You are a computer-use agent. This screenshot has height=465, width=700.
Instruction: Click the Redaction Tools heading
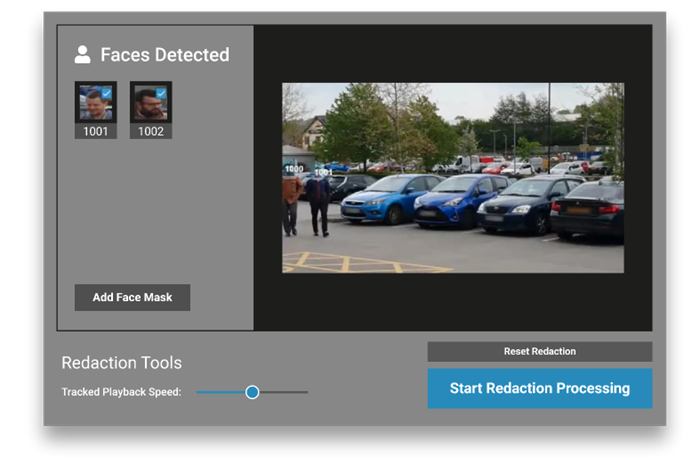click(121, 362)
